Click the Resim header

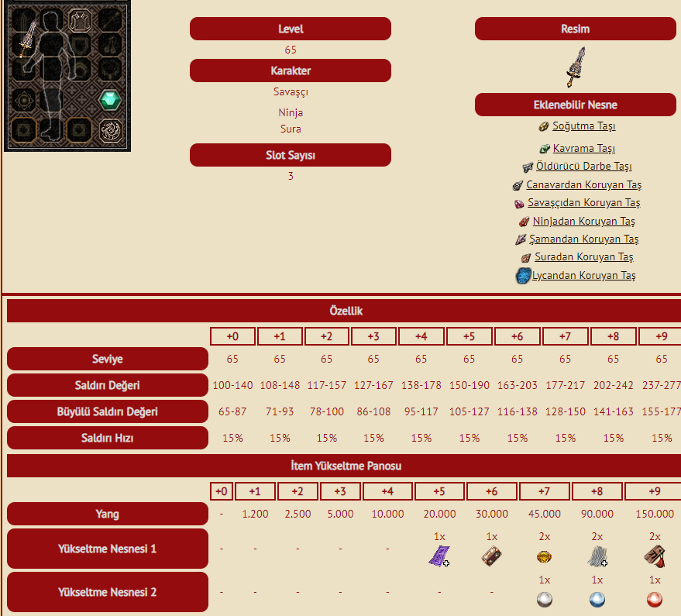[576, 29]
